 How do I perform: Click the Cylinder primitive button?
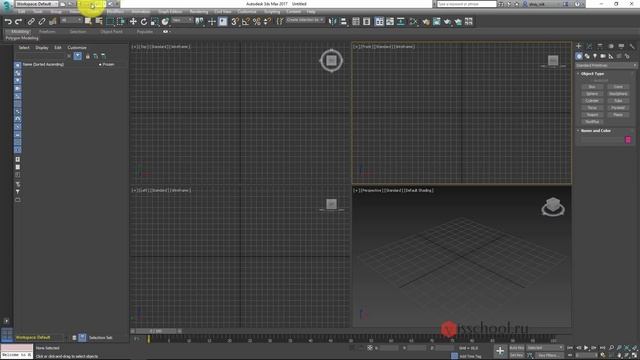click(592, 101)
